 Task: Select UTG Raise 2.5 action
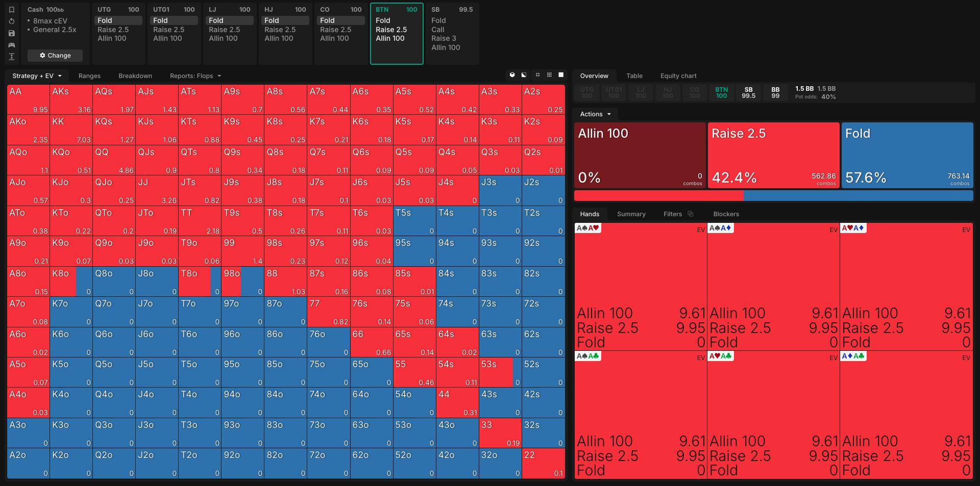[x=113, y=30]
